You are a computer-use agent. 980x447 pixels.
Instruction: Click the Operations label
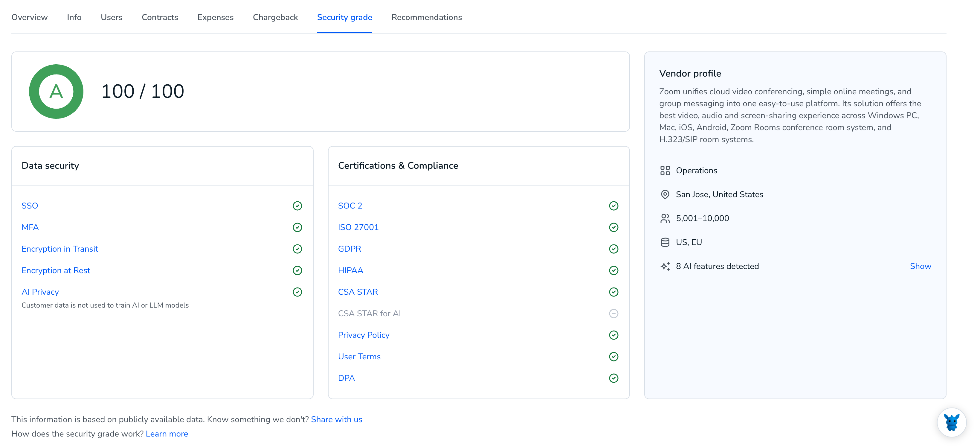point(697,171)
